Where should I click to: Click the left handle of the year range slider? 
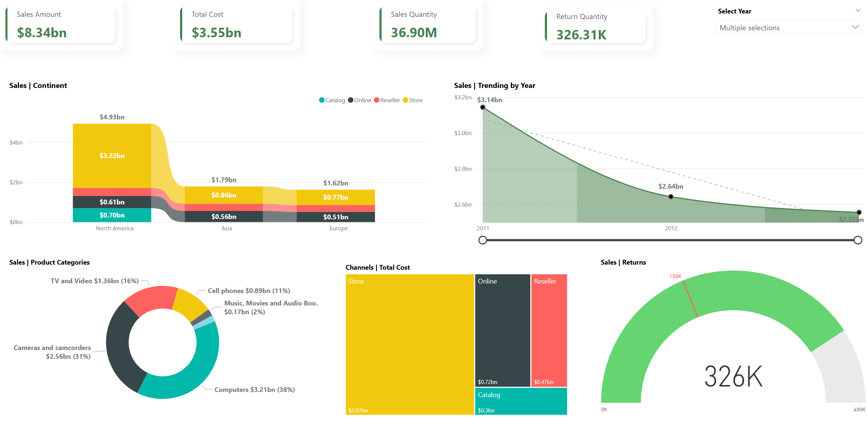(x=483, y=240)
